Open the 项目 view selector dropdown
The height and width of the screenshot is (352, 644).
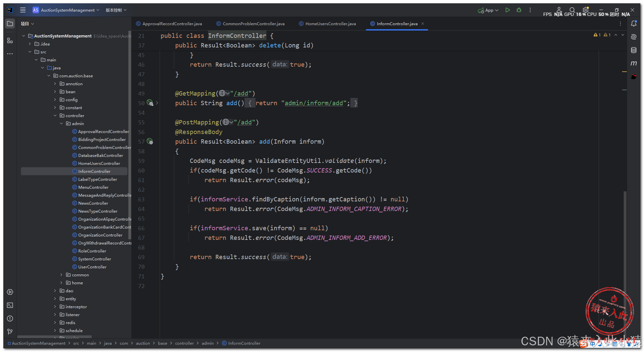coord(27,24)
